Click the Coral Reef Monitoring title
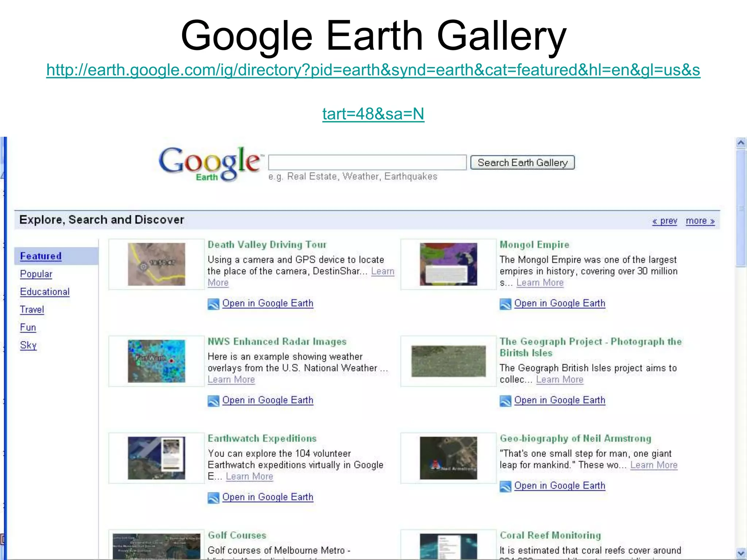 click(x=550, y=536)
